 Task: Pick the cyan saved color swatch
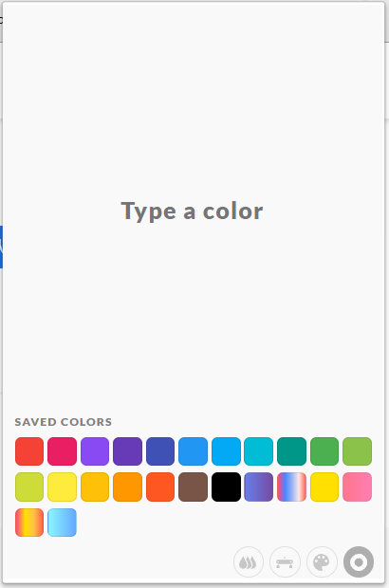(259, 451)
